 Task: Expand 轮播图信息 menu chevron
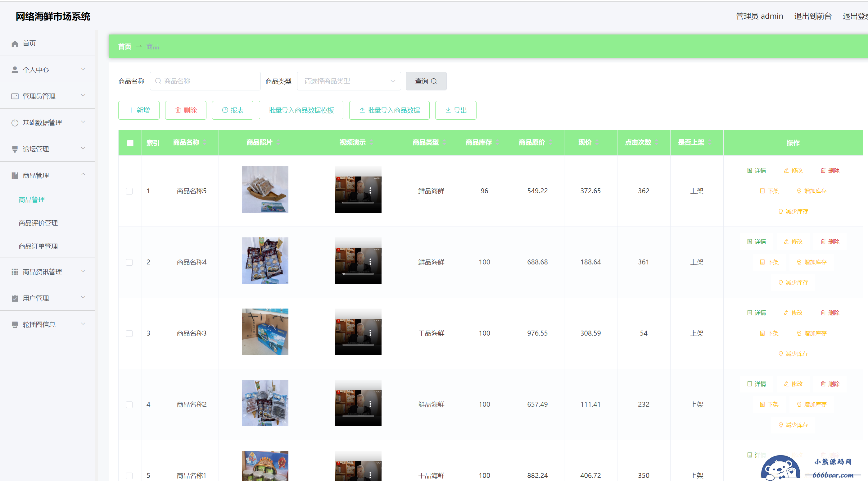(83, 324)
